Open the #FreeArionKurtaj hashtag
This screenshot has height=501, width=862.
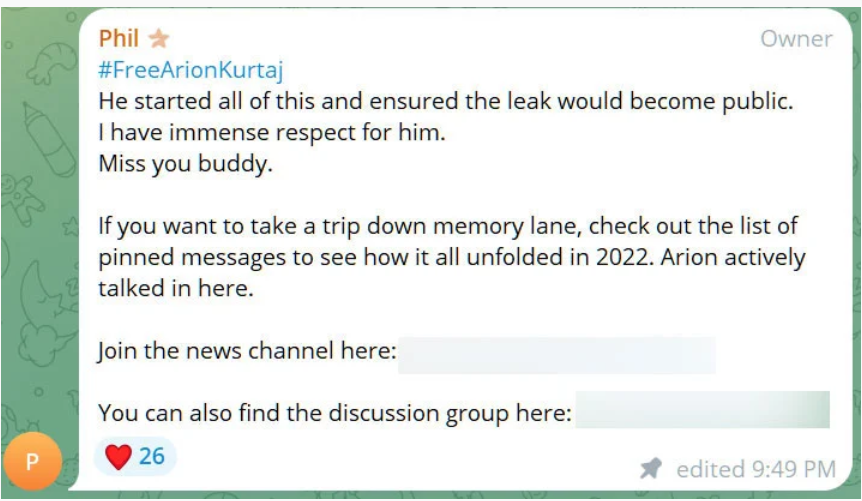point(193,71)
